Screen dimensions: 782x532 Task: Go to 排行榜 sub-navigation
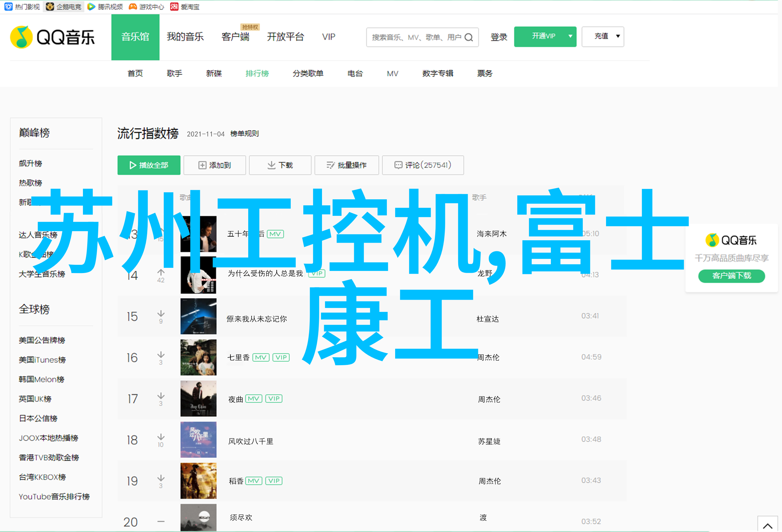(x=257, y=73)
